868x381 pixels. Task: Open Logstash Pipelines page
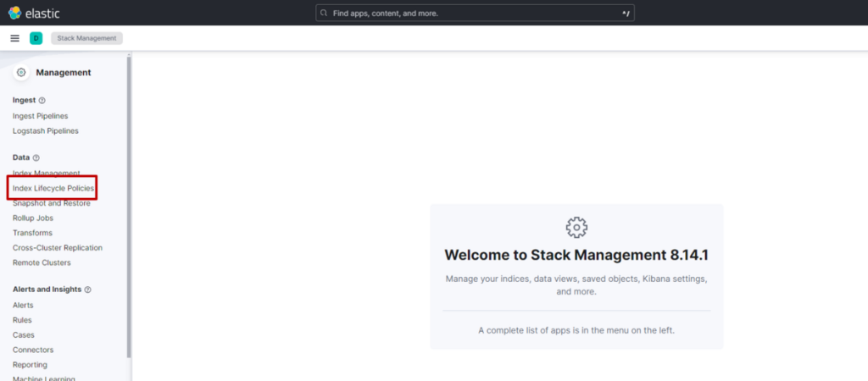[x=46, y=131]
